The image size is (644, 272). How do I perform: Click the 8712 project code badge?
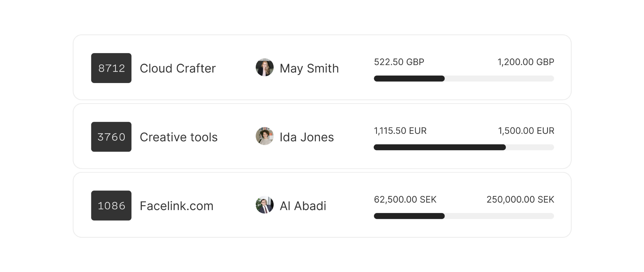[111, 68]
